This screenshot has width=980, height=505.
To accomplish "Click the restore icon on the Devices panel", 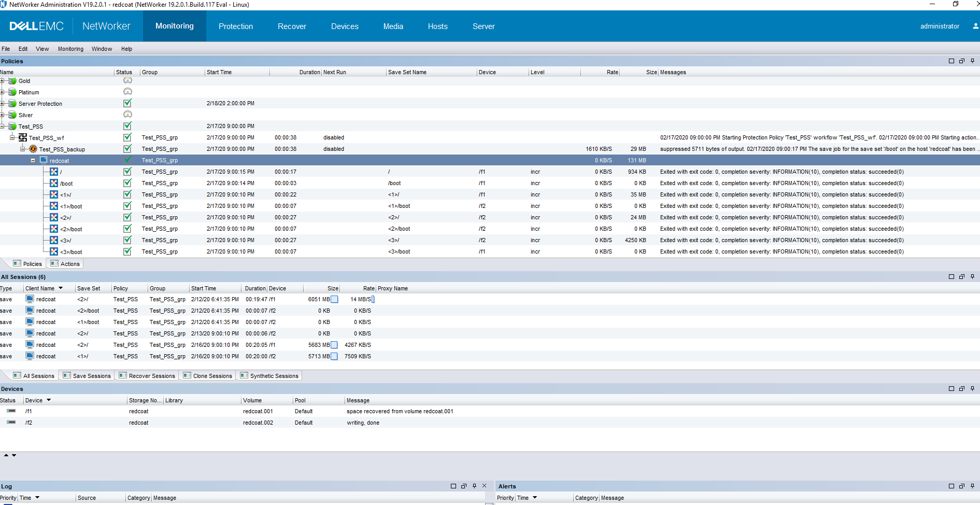I will [x=962, y=388].
